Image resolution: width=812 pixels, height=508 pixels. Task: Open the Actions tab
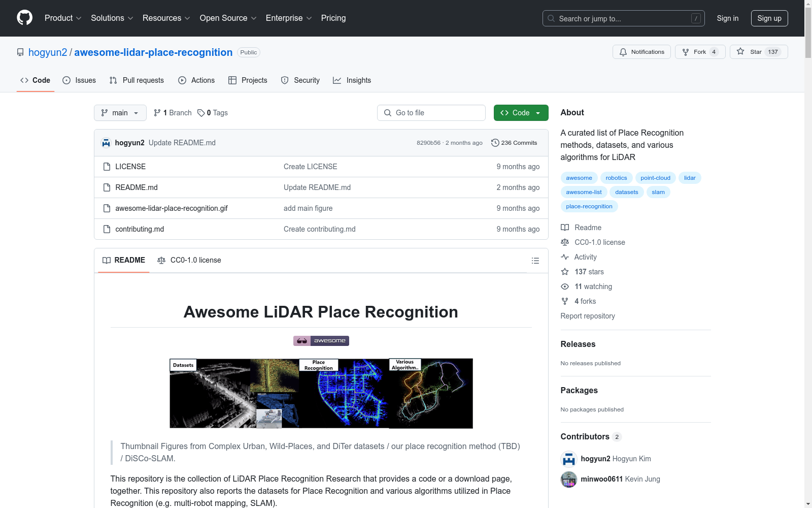196,80
